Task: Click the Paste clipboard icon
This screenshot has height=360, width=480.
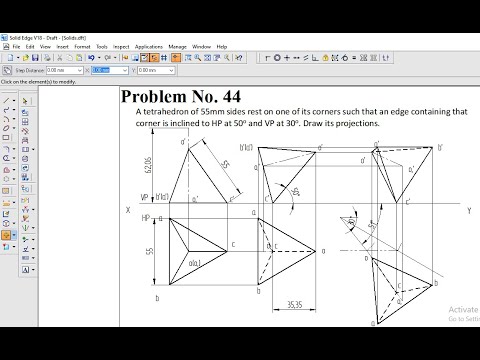Action: [79, 58]
